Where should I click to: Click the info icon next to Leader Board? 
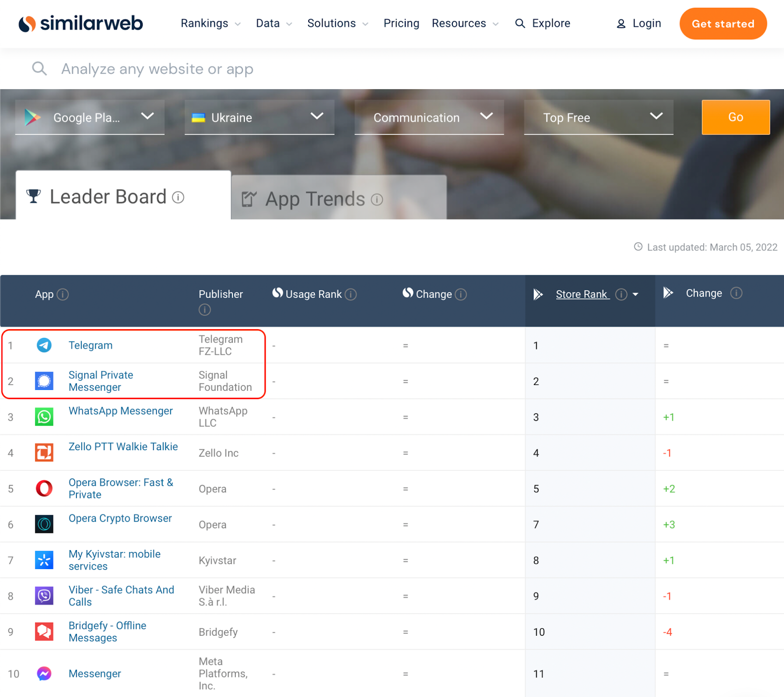(x=178, y=197)
